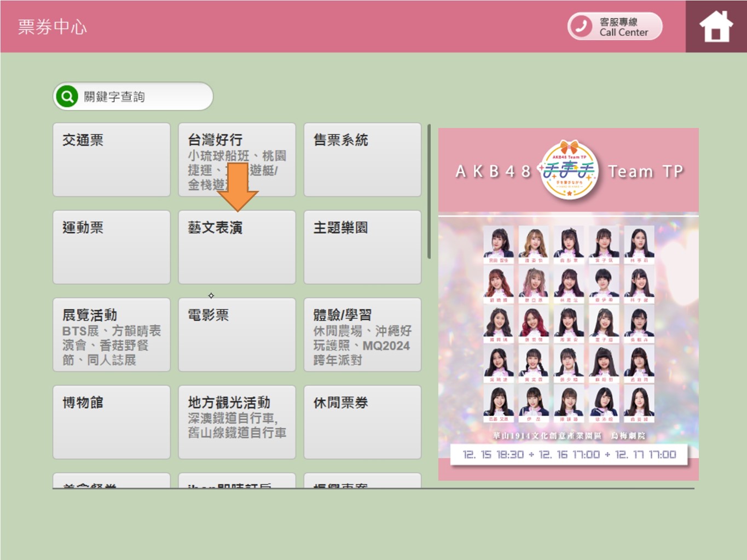Open the 展覽活動 category tile

point(111,335)
